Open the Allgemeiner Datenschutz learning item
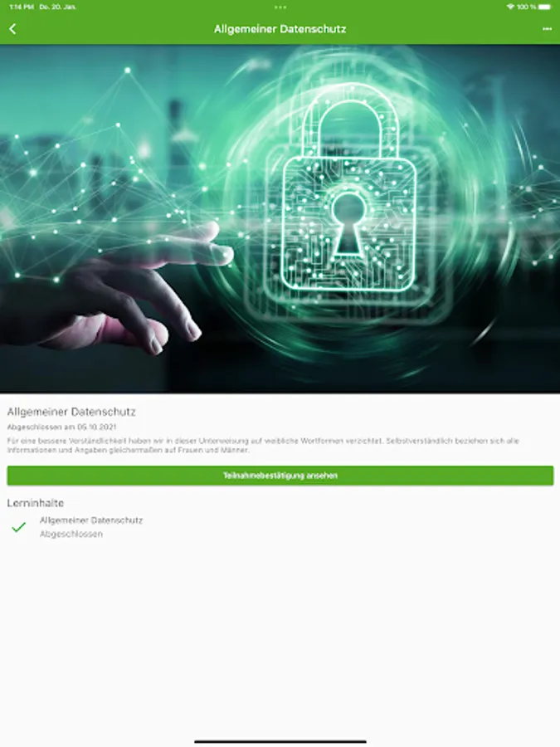The height and width of the screenshot is (747, 560). [x=91, y=520]
